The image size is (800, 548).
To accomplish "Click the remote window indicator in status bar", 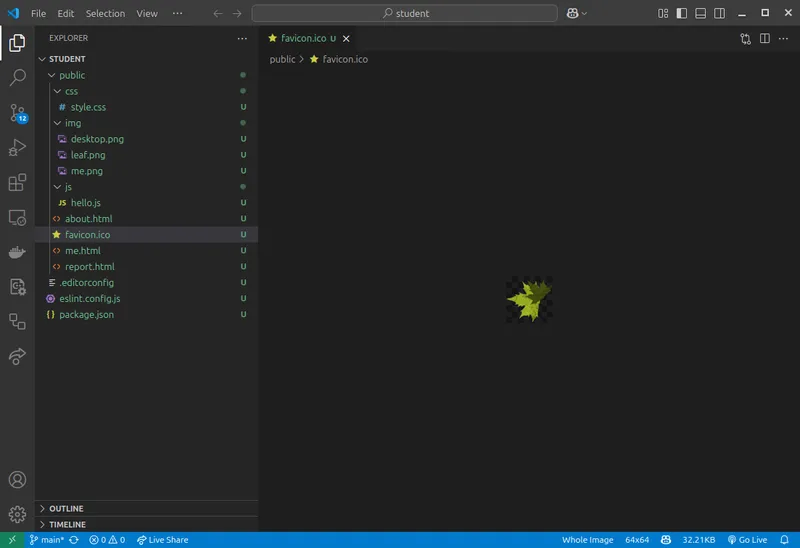I will pos(12,540).
